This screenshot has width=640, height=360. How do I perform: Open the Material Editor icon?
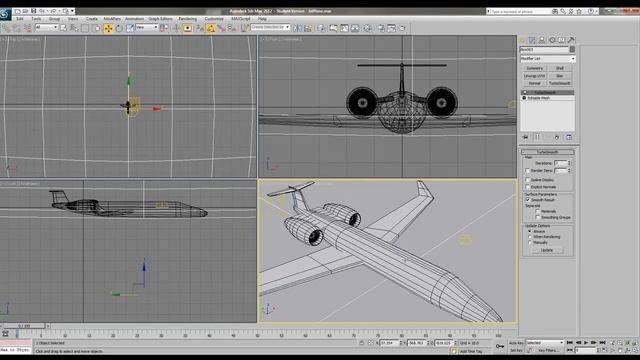click(368, 28)
